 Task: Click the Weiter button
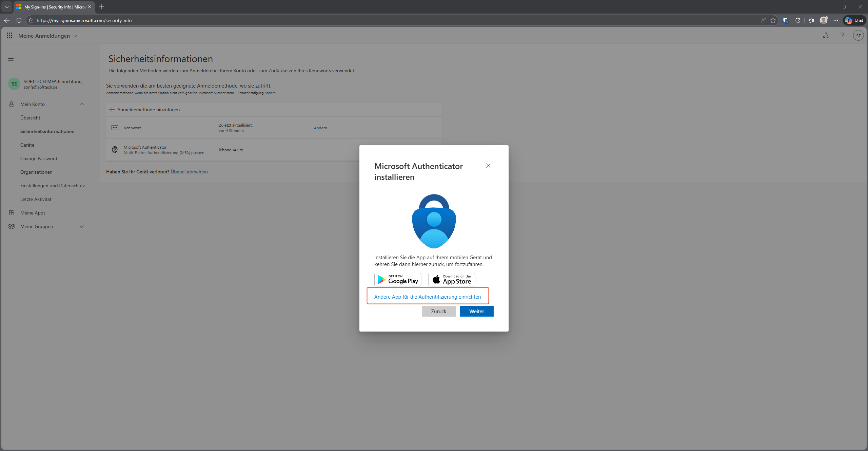[477, 311]
